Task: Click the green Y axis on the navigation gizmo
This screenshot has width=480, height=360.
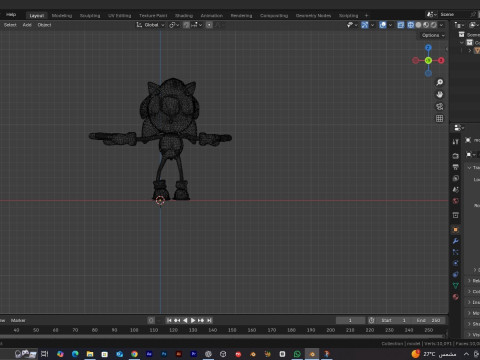Action: click(x=428, y=60)
